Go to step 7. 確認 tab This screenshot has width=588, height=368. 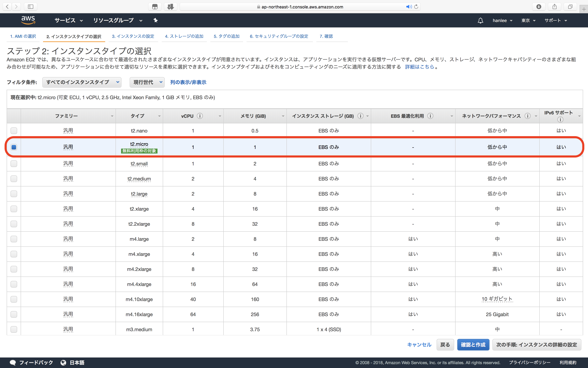tap(326, 36)
